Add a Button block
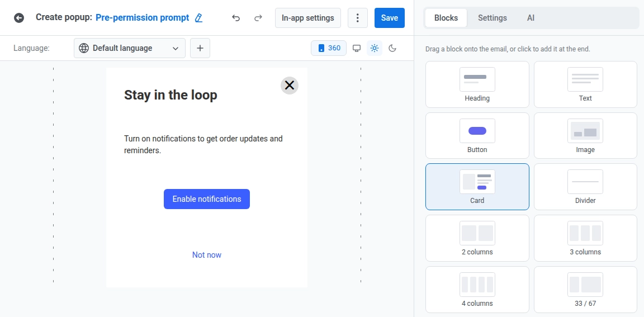644x317 pixels. (477, 135)
